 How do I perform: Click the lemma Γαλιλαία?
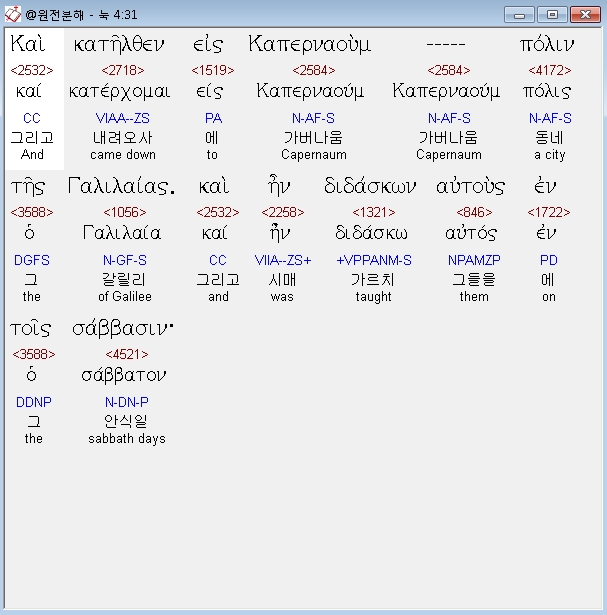tap(122, 233)
